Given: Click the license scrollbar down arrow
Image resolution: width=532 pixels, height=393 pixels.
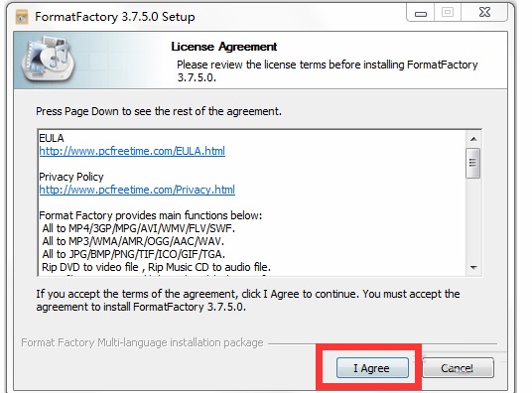Looking at the screenshot, I should click(x=473, y=267).
